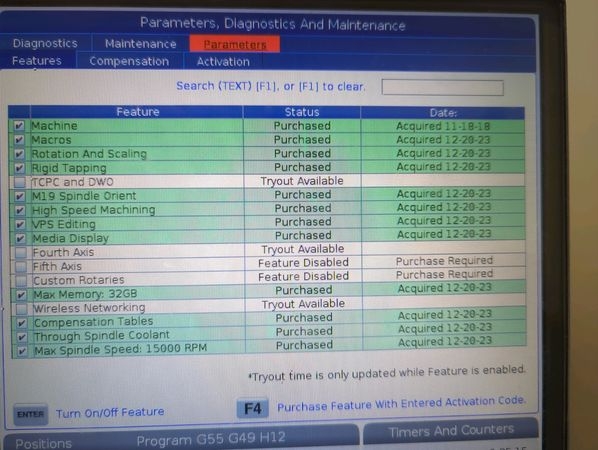Screen dimensions: 598x450
Task: Click the F4 purchase feature key icon
Action: point(252,408)
